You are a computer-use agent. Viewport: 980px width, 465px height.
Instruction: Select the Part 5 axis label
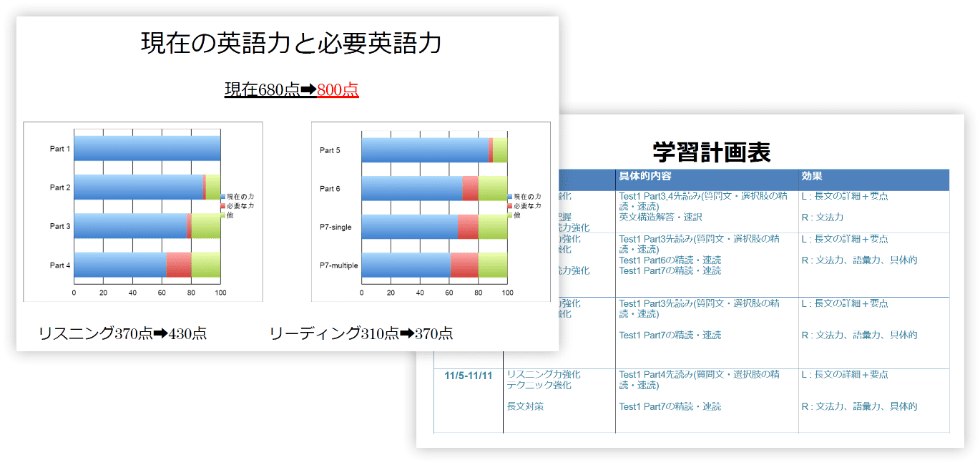click(330, 150)
